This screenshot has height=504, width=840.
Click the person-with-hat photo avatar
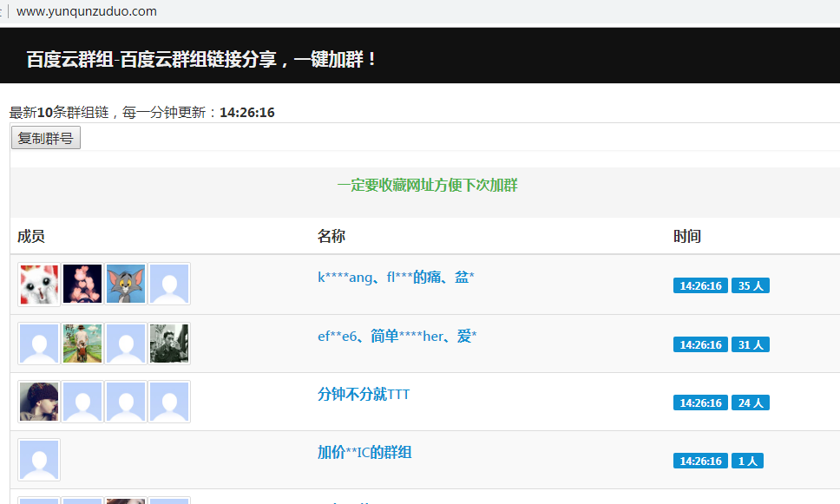(x=39, y=402)
